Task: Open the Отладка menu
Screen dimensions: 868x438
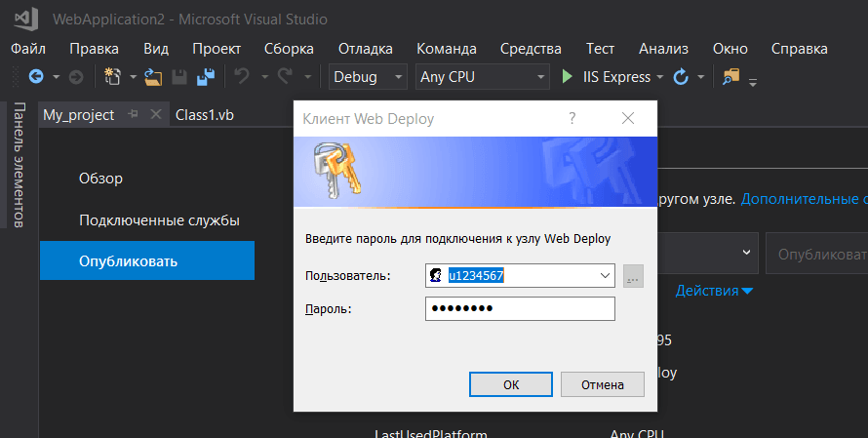Action: tap(366, 49)
